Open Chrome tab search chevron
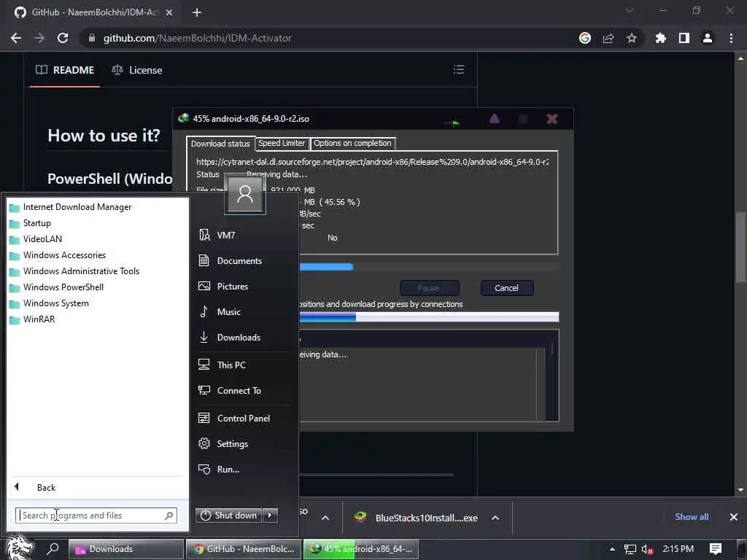Image resolution: width=747 pixels, height=560 pixels. [630, 10]
